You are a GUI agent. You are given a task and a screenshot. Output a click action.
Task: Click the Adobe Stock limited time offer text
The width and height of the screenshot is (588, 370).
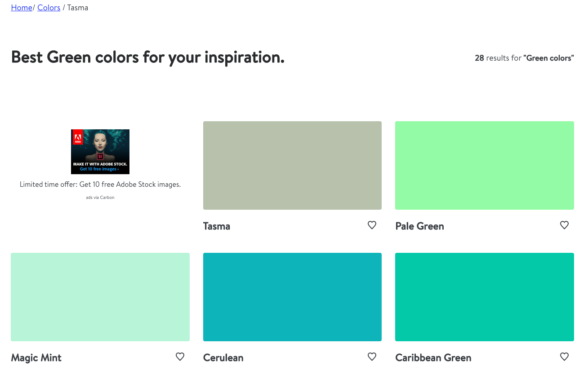pos(100,185)
